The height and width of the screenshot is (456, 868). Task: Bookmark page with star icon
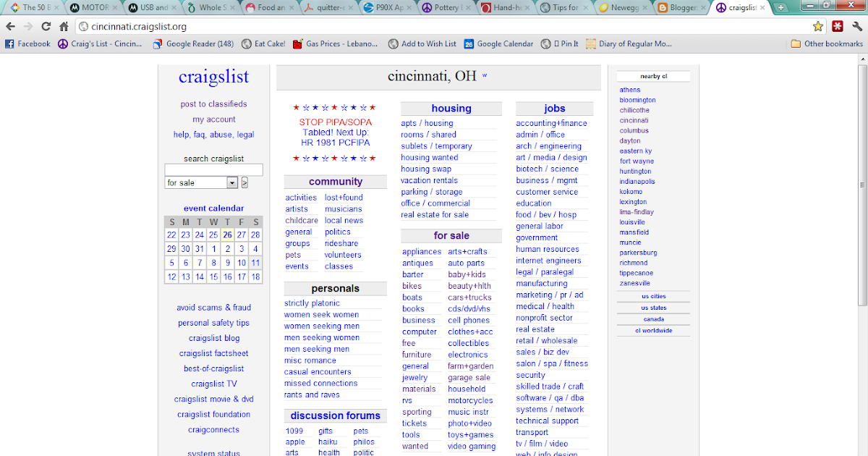[x=818, y=26]
